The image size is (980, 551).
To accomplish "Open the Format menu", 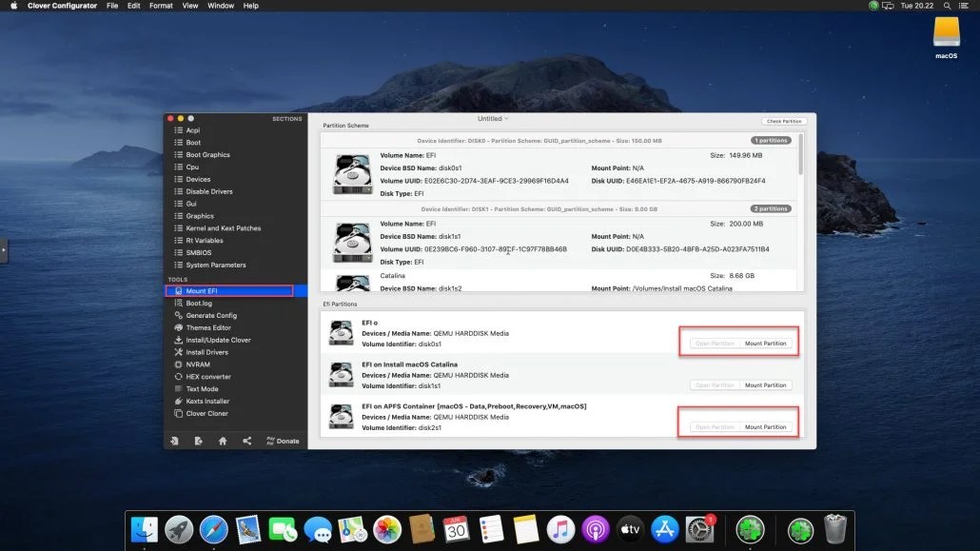I will (161, 6).
